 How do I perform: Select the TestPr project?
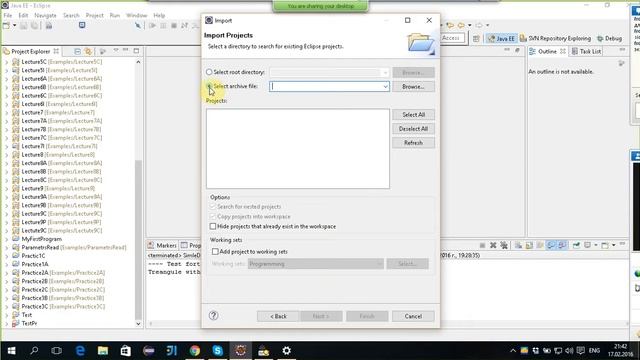29,323
